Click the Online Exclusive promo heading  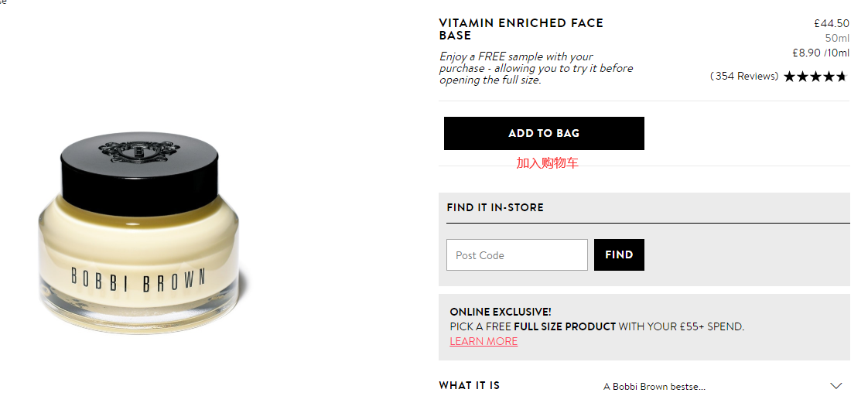[500, 312]
